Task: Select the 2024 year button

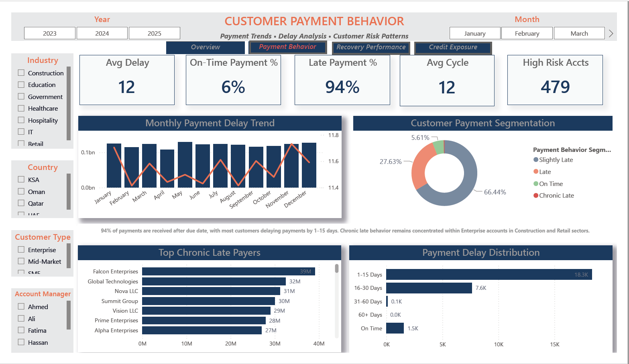Action: (102, 33)
